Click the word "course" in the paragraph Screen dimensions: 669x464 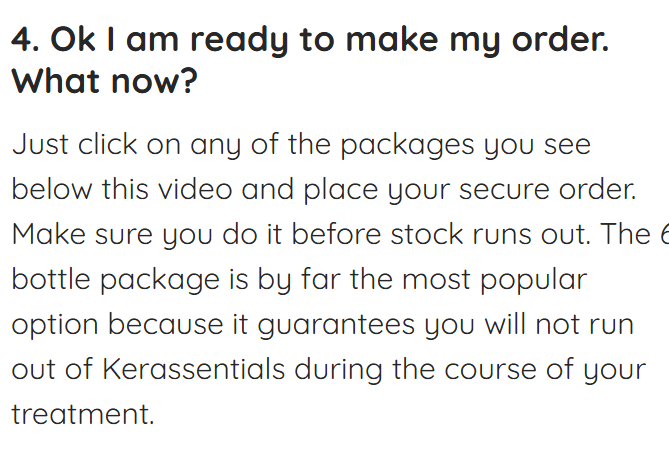pos(482,369)
